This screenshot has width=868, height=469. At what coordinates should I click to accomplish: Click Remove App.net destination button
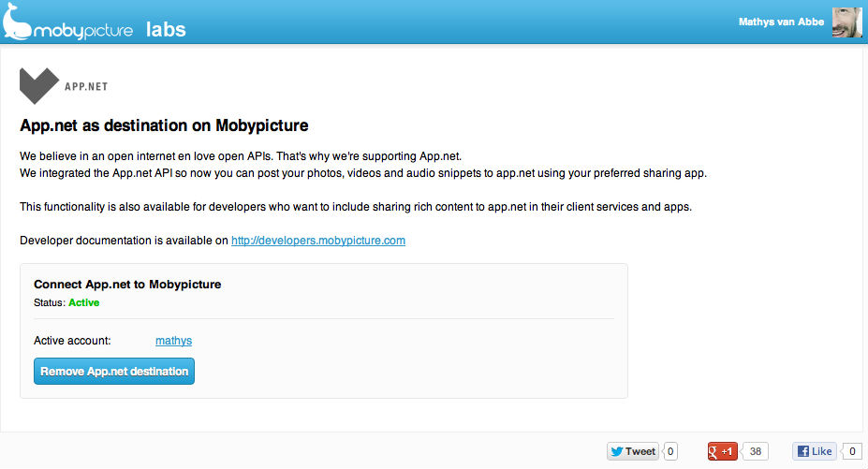click(x=114, y=371)
